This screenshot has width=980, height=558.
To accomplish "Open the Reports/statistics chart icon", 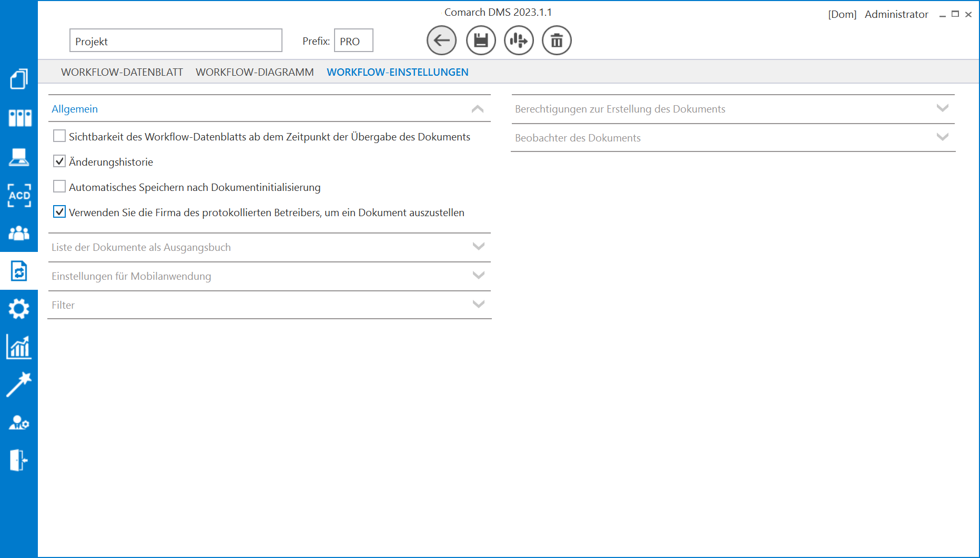I will pos(19,346).
